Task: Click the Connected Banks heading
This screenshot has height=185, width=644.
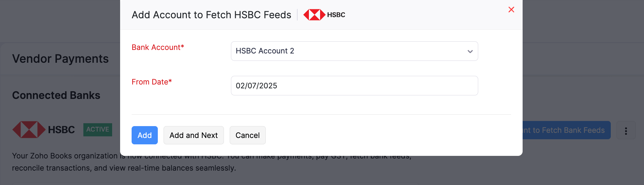Action: point(56,95)
